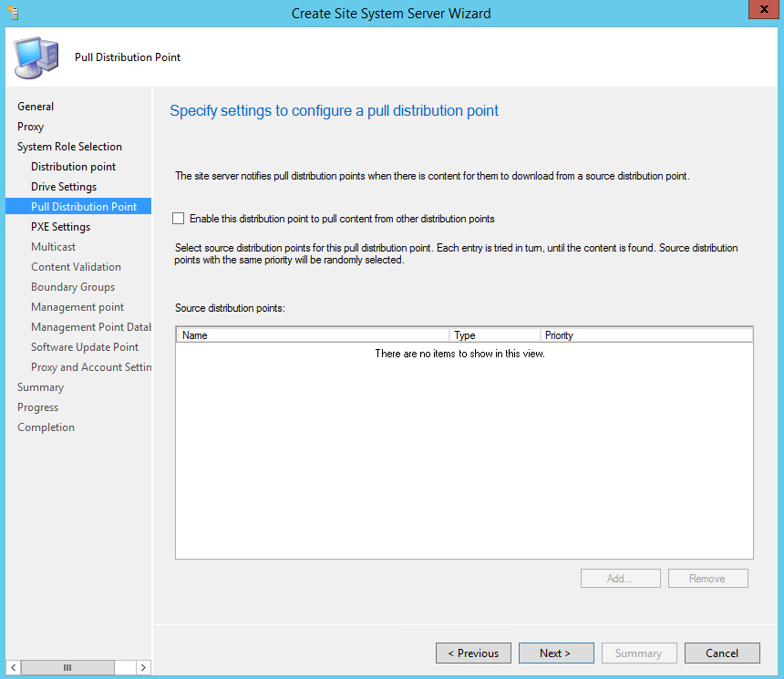Image resolution: width=784 pixels, height=679 pixels.
Task: Go to the Proxy step
Action: pyautogui.click(x=30, y=127)
